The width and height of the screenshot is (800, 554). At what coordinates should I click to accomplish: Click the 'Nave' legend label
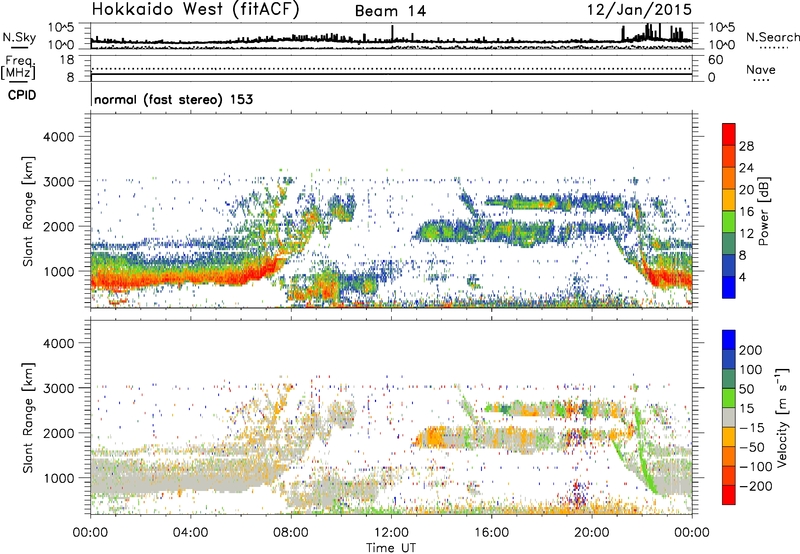[x=761, y=69]
